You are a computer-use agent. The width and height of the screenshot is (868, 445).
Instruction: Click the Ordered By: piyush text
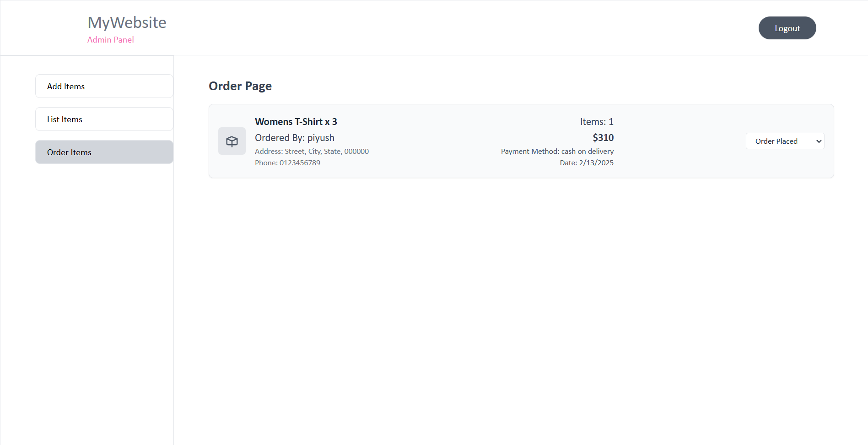tap(295, 138)
